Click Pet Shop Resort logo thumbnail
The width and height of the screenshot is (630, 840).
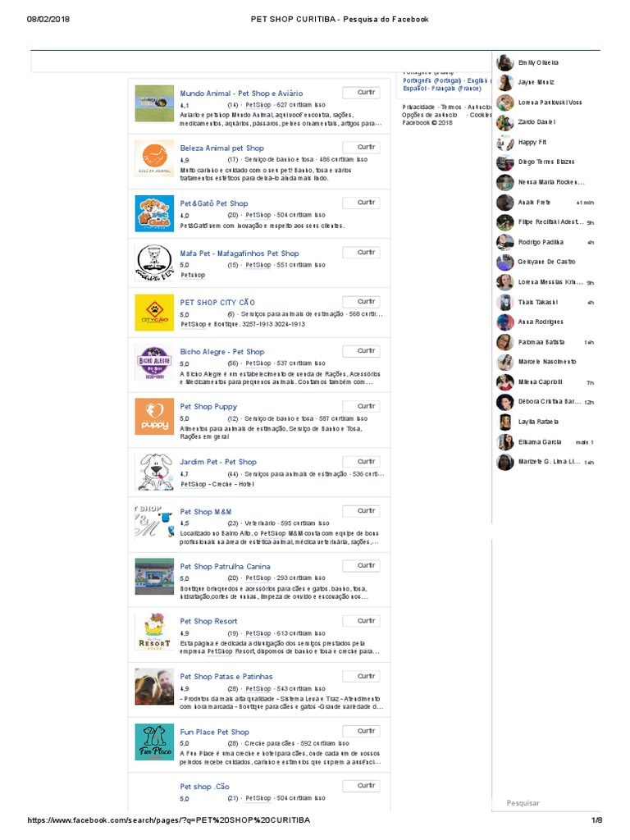(154, 632)
